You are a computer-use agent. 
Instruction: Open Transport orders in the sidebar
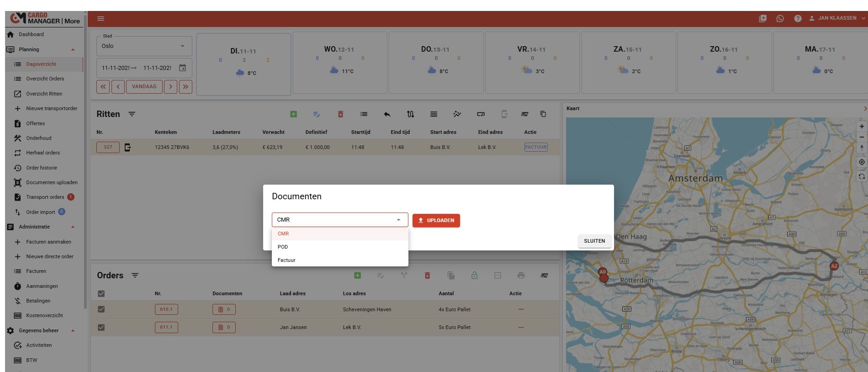(45, 197)
